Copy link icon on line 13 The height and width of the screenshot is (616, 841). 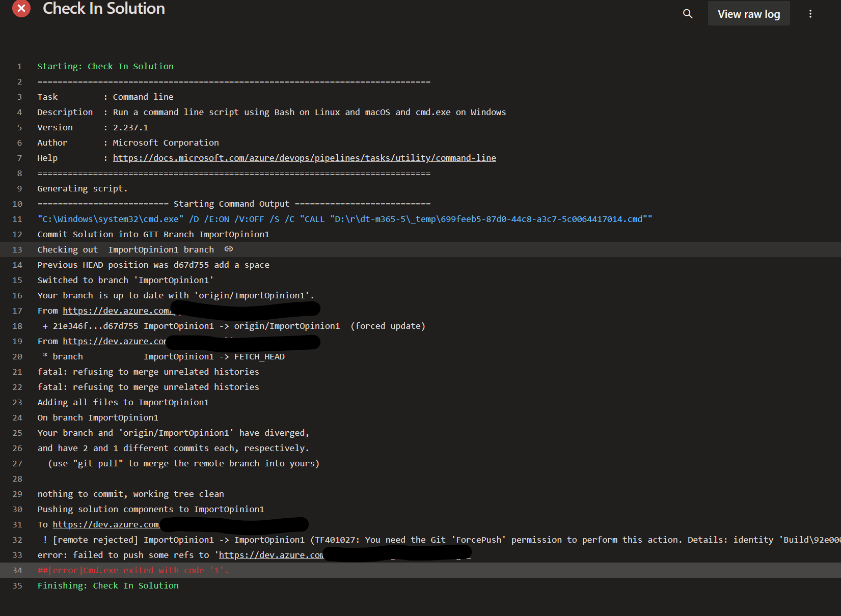[x=229, y=249]
